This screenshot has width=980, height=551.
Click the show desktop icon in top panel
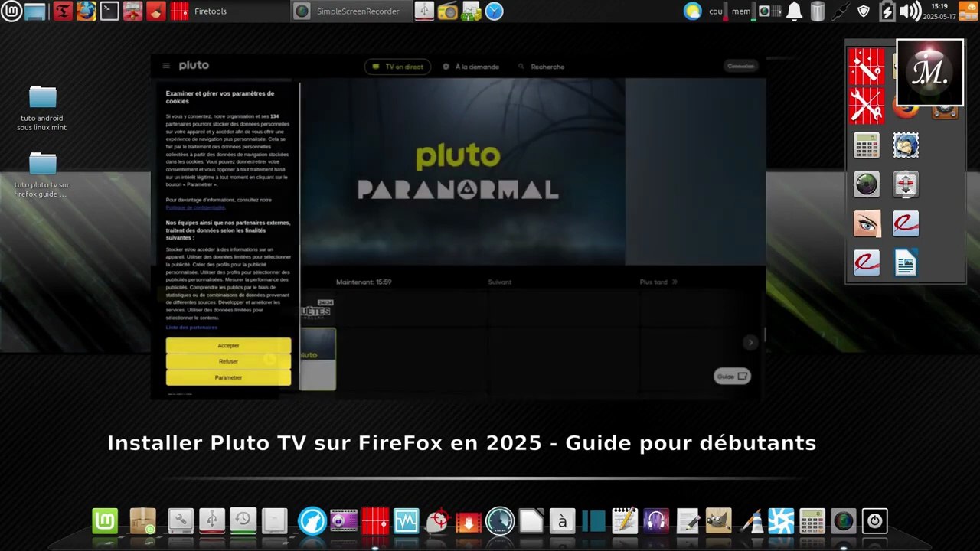35,11
